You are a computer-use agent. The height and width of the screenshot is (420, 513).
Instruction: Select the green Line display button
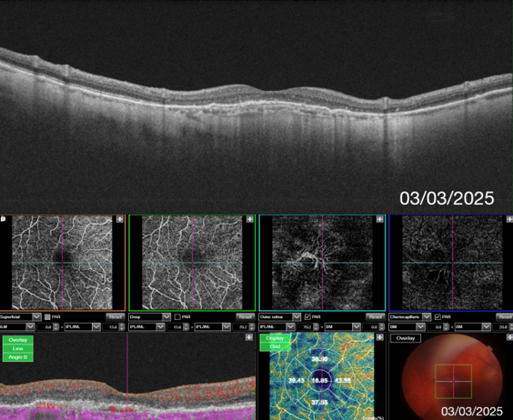click(17, 349)
